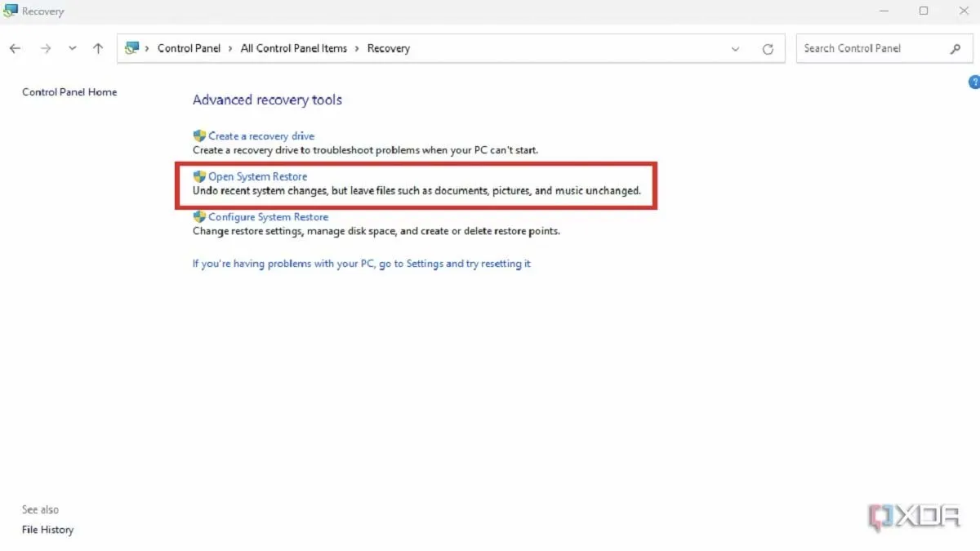Click shield icon beside Create a recovery drive
980x551 pixels.
[x=199, y=136]
